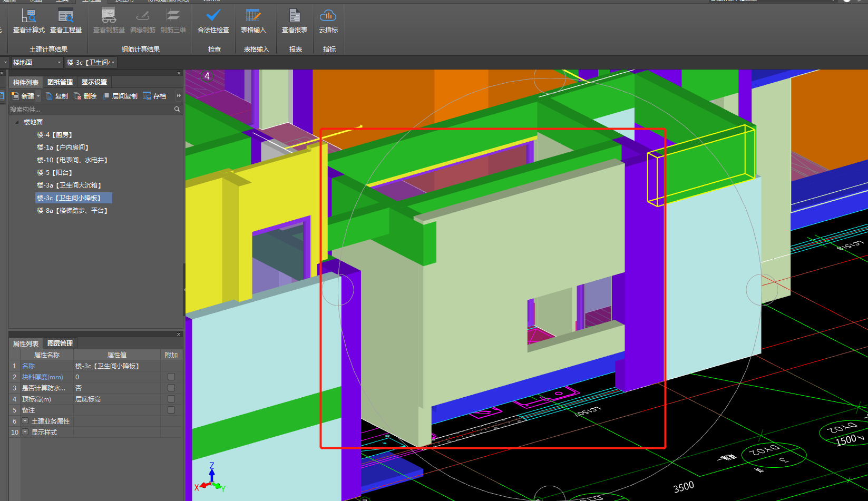Open the 新建 dropdown arrow
Screen dimensions: 868x501
tap(38, 96)
